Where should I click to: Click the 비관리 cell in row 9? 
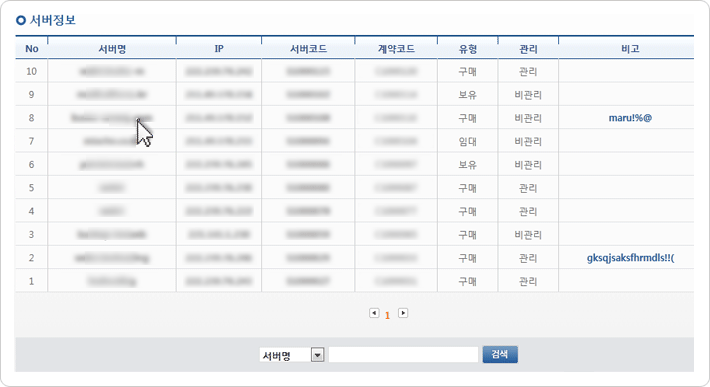pyautogui.click(x=528, y=95)
